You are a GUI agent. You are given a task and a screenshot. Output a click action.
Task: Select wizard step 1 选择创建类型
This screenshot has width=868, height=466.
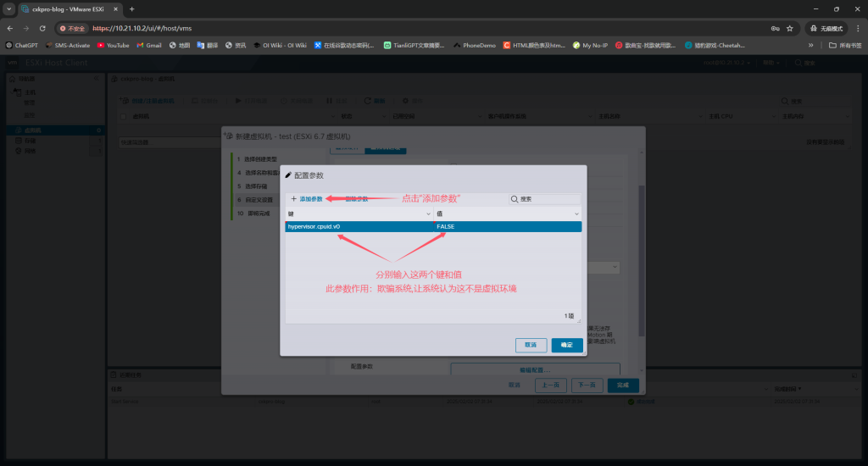click(x=257, y=158)
